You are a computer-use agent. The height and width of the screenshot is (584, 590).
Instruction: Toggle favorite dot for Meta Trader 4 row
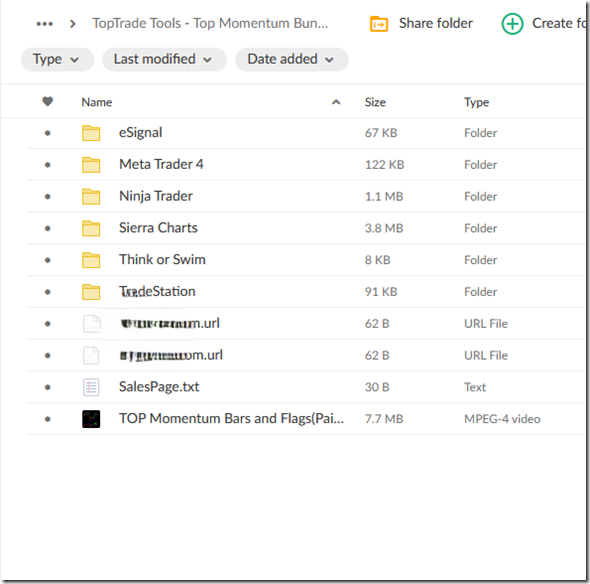pos(47,164)
